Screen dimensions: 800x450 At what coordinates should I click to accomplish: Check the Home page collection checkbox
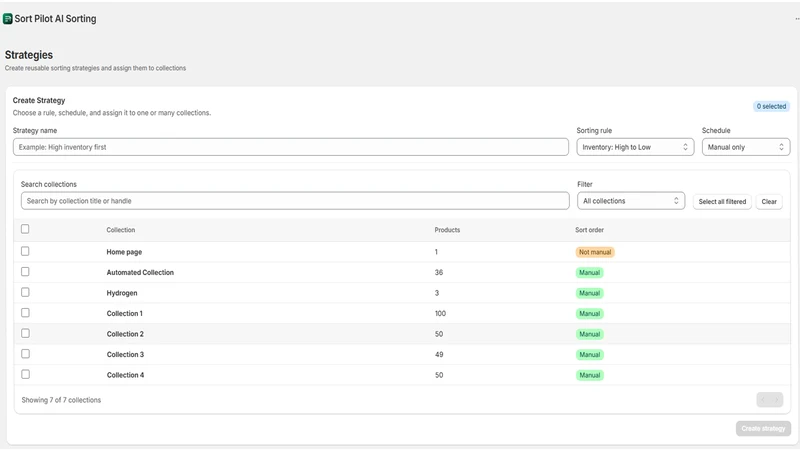(25, 251)
